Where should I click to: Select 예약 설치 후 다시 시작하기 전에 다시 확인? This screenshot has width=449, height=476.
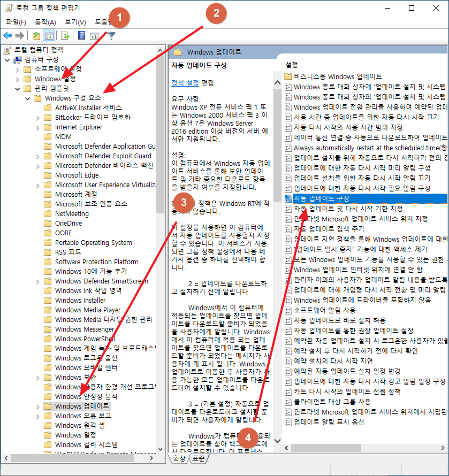click(x=355, y=351)
